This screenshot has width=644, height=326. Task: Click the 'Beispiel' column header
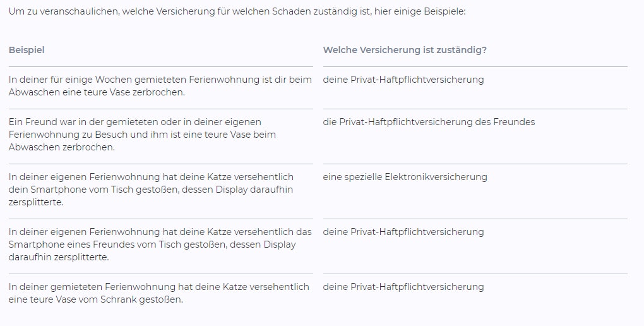pos(27,50)
